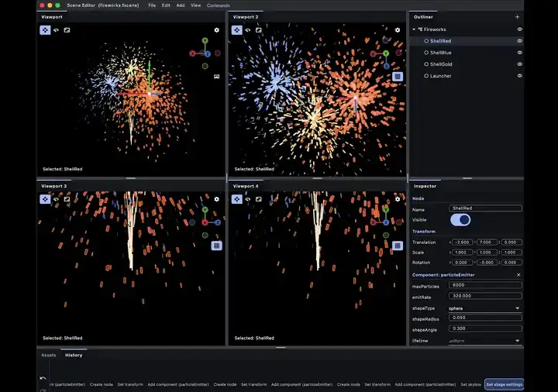Screen dimensions: 558x392
Task: Select ShellRed in the Outliner
Action: [x=440, y=41]
